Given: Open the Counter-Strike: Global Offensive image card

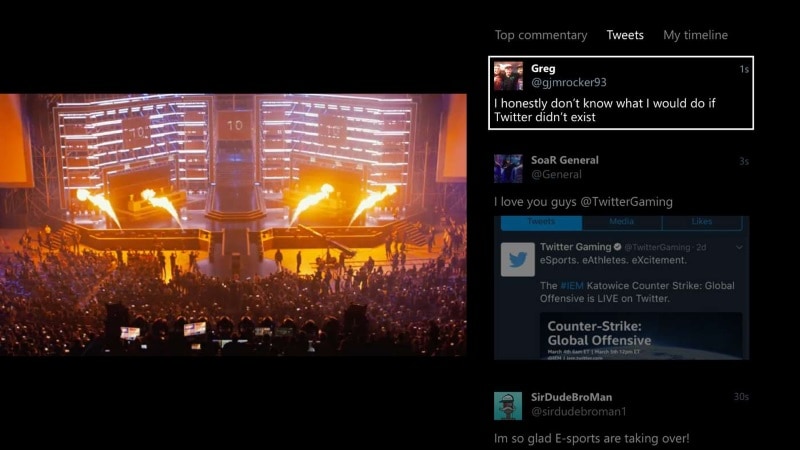Looking at the screenshot, I should coord(641,336).
